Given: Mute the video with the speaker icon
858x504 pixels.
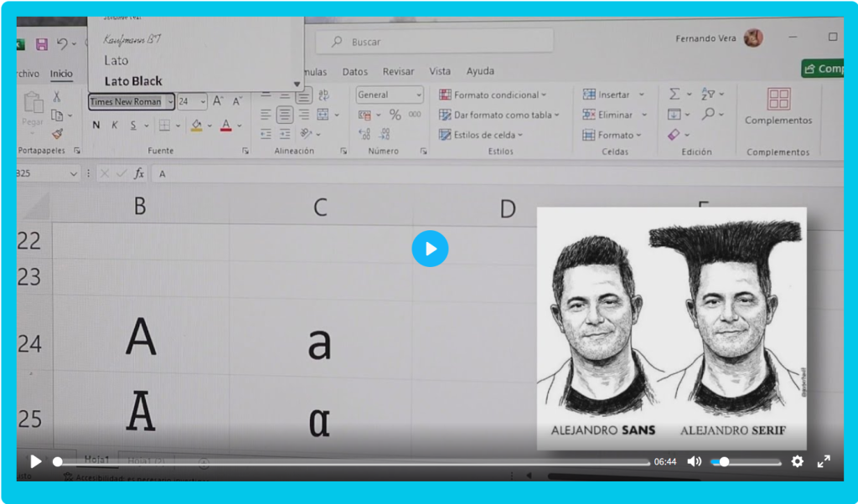Looking at the screenshot, I should coord(694,461).
